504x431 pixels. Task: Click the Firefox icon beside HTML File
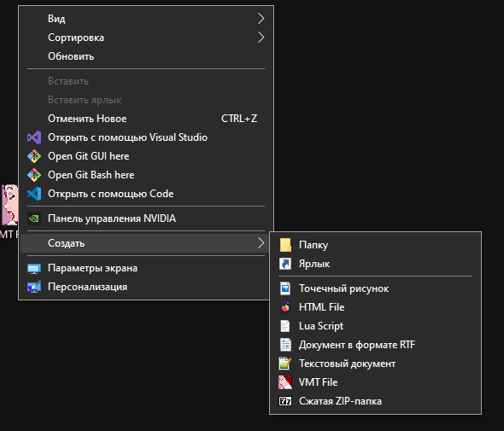point(285,307)
